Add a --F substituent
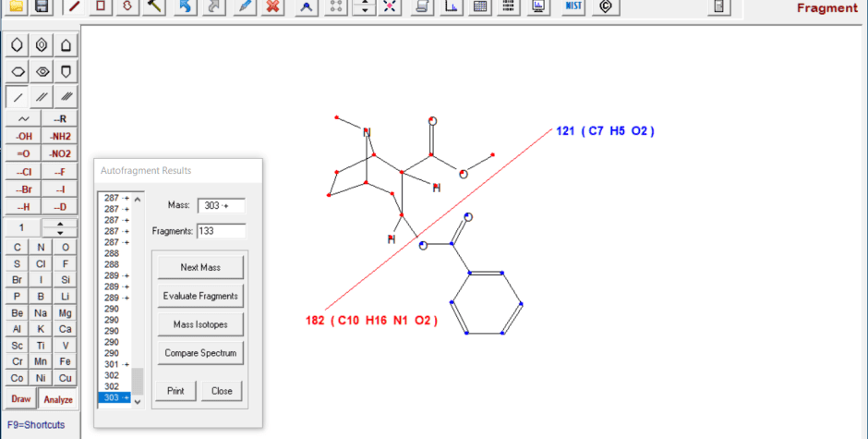The height and width of the screenshot is (439, 868). pyautogui.click(x=60, y=172)
